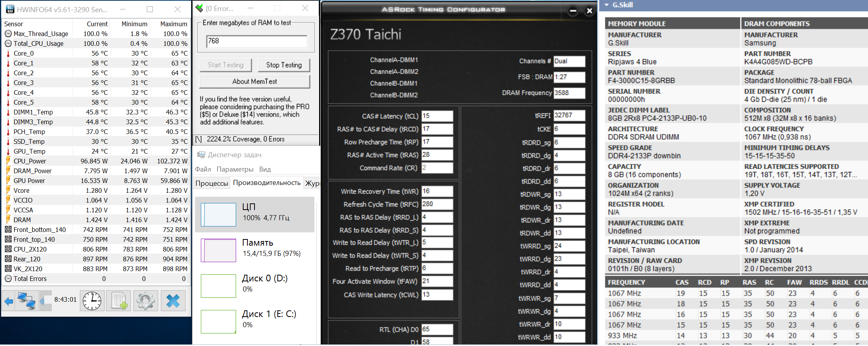The image size is (868, 346).
Task: Click the lightning icon beside CPU_Power
Action: click(x=8, y=161)
